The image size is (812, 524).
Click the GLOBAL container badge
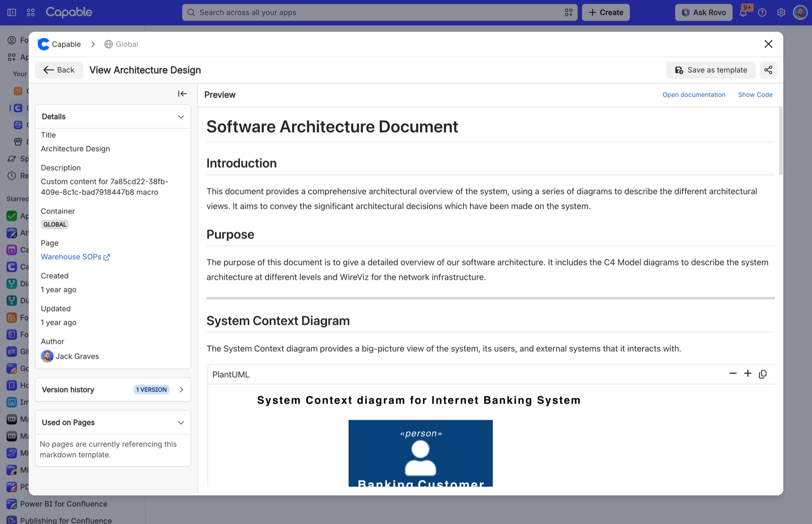coord(55,224)
